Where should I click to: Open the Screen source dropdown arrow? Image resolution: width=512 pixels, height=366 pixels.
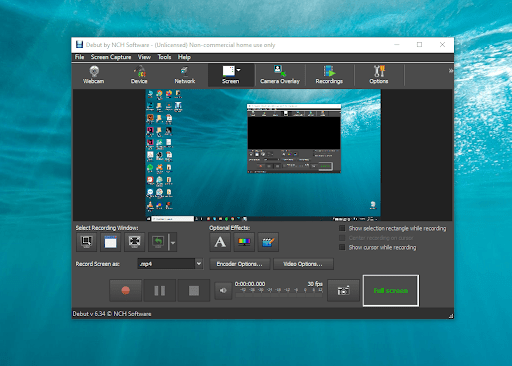[x=238, y=70]
